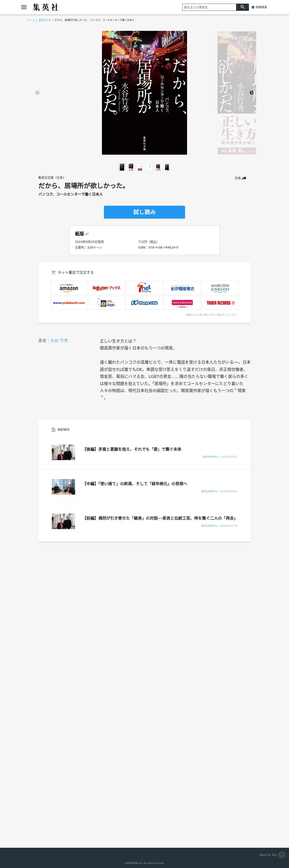Open 集英社新書Plus link dated 2026年2月27日
Viewport: 289px width, 868px height.
click(x=210, y=526)
